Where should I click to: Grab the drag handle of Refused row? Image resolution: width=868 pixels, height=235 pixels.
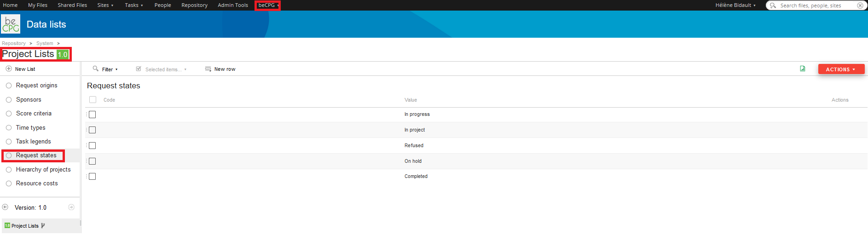(86, 146)
